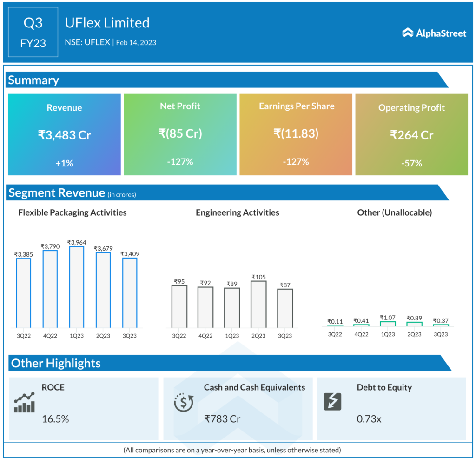This screenshot has height=458, width=476.
Task: Open the Net Profit ₹(85 Cr) card
Action: (x=180, y=134)
